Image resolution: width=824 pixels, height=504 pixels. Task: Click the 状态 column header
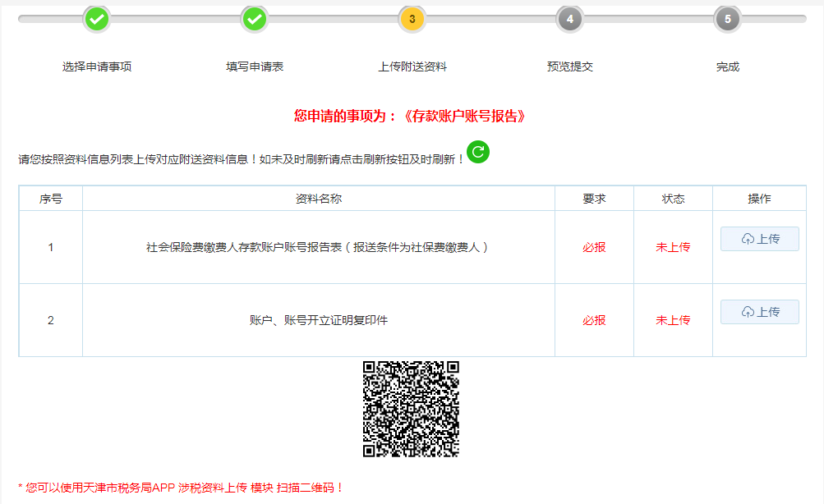673,199
